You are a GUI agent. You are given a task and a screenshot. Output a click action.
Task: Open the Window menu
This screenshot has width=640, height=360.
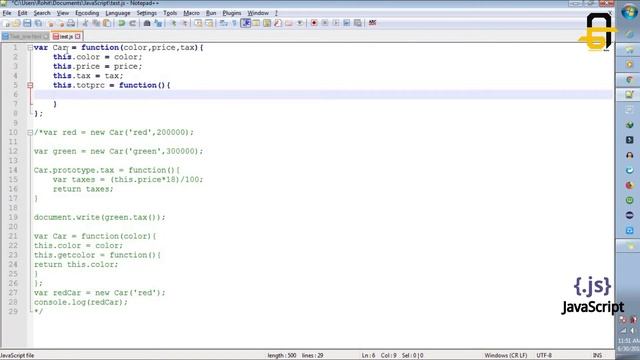tap(258, 13)
